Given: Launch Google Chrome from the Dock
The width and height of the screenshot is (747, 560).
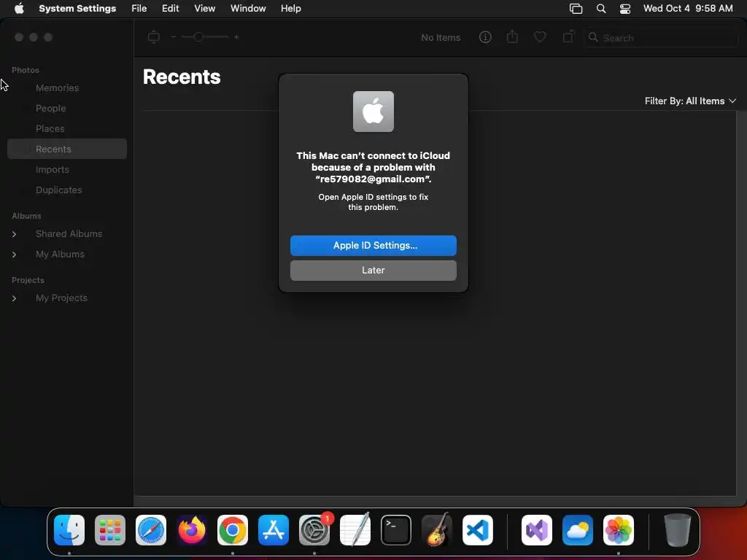Looking at the screenshot, I should pyautogui.click(x=233, y=530).
